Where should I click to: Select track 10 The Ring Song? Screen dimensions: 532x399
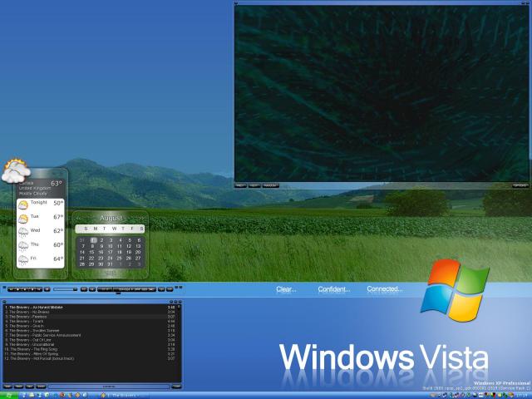point(90,349)
